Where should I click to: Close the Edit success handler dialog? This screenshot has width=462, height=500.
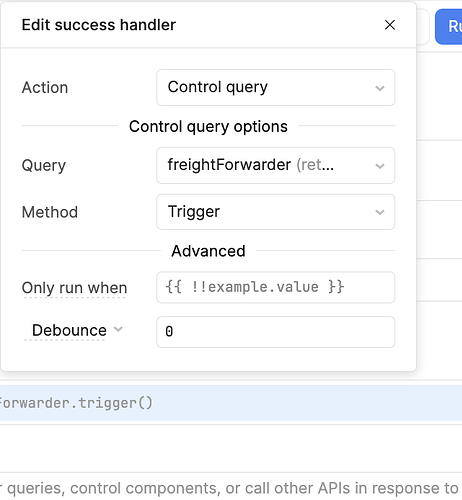[x=390, y=25]
